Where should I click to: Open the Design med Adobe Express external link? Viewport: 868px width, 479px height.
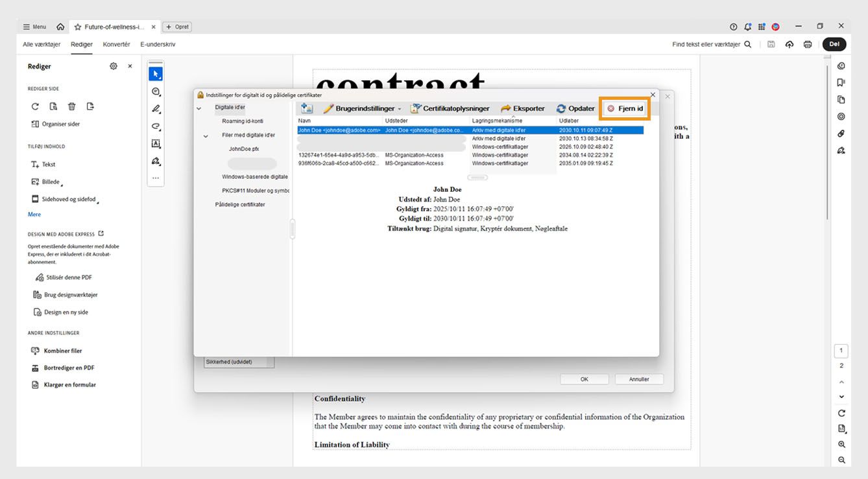pyautogui.click(x=101, y=234)
